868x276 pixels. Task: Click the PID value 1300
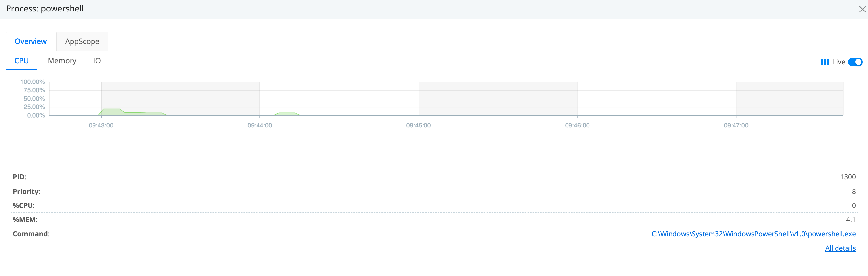[847, 177]
